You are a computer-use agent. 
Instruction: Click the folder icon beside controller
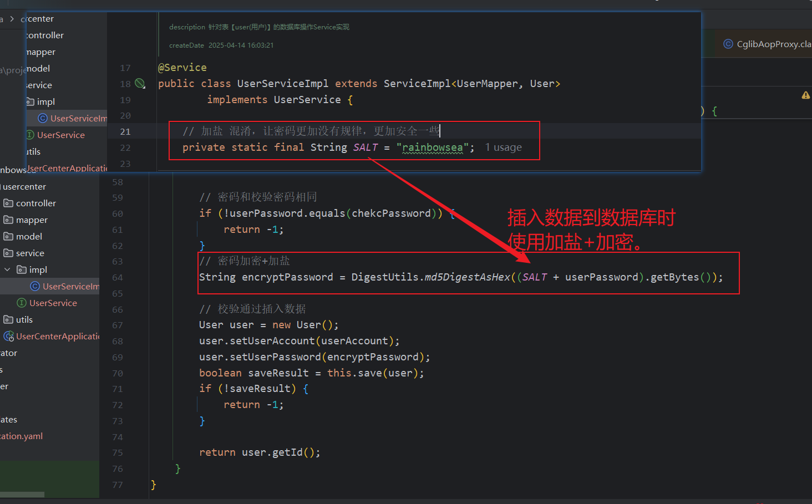point(8,203)
